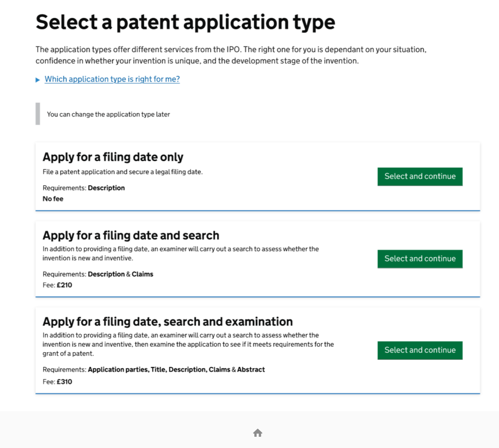
Task: Click the home icon in the footer
Action: tap(258, 433)
